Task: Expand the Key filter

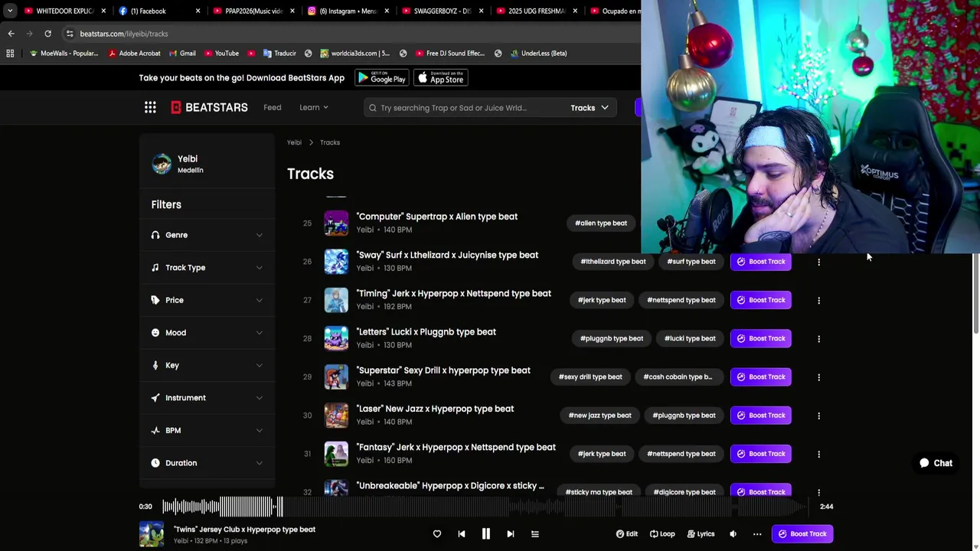Action: point(207,365)
